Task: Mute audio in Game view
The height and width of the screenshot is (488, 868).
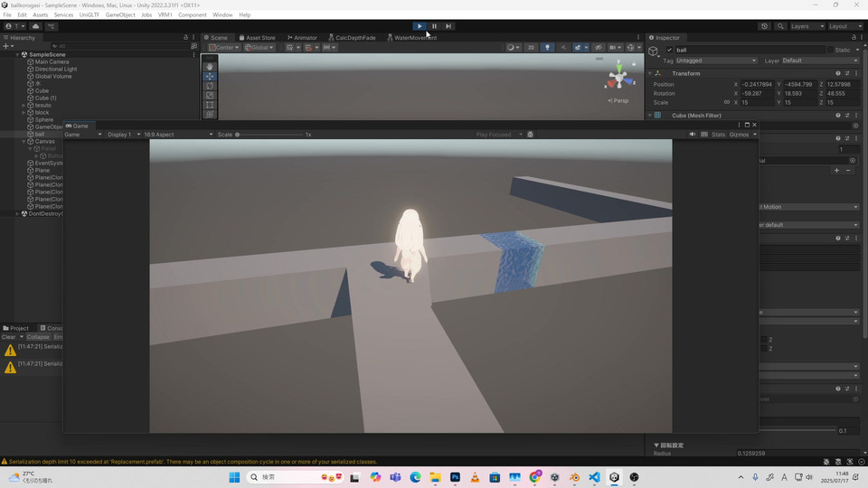Action: tap(693, 135)
